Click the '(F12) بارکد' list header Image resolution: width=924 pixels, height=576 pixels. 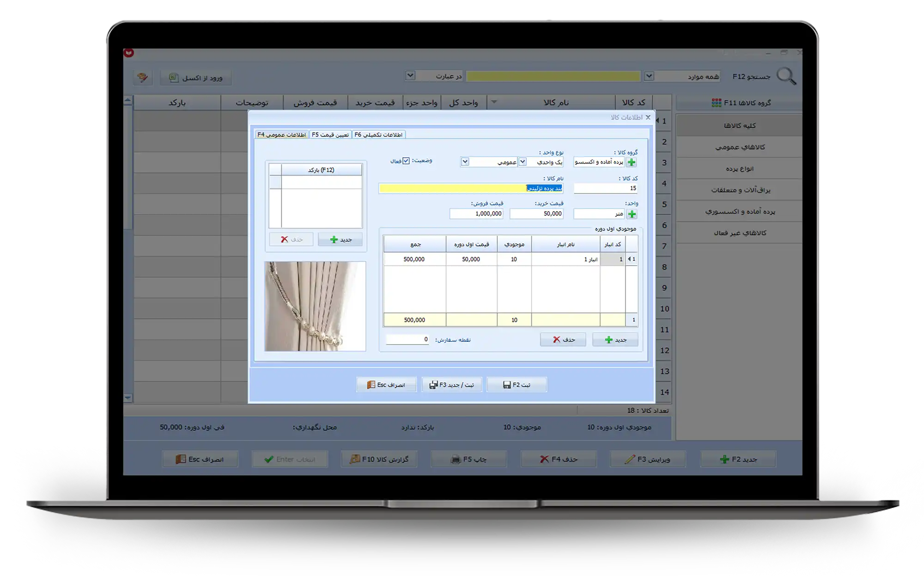coord(321,170)
